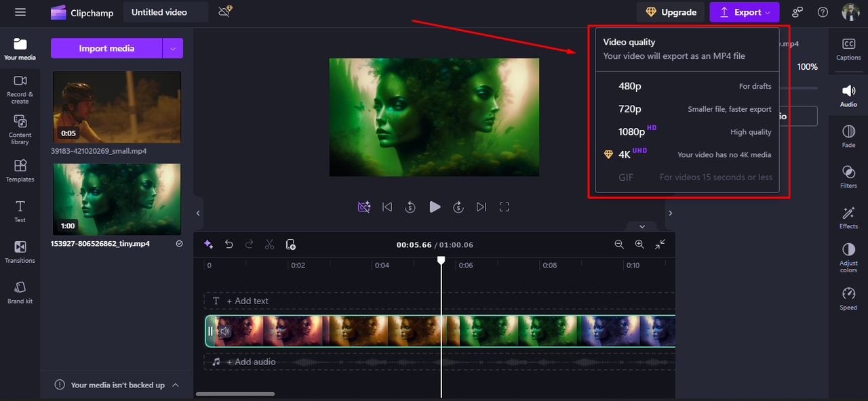This screenshot has width=868, height=401.
Task: Open the Transitions panel
Action: point(20,251)
